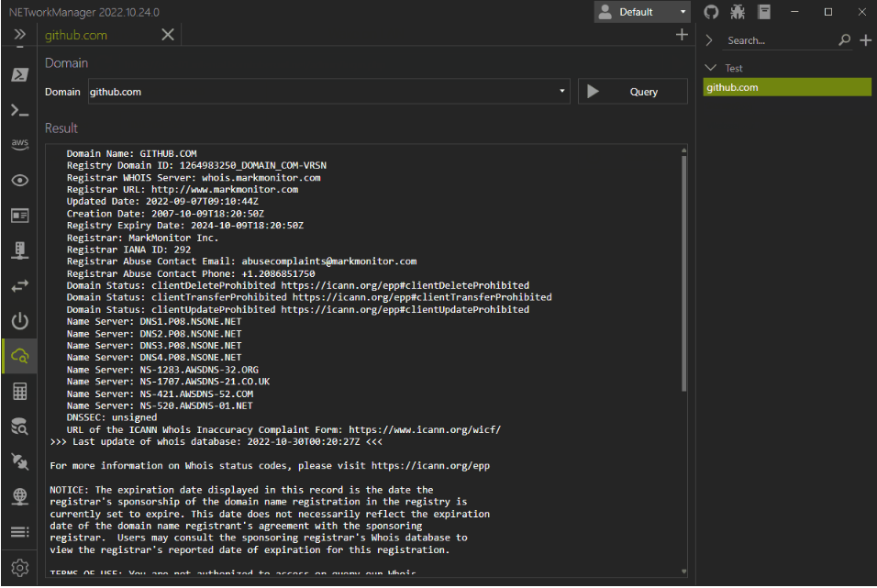This screenshot has height=588, width=877.
Task: Select the Discovery Protocol eye icon
Action: [20, 180]
